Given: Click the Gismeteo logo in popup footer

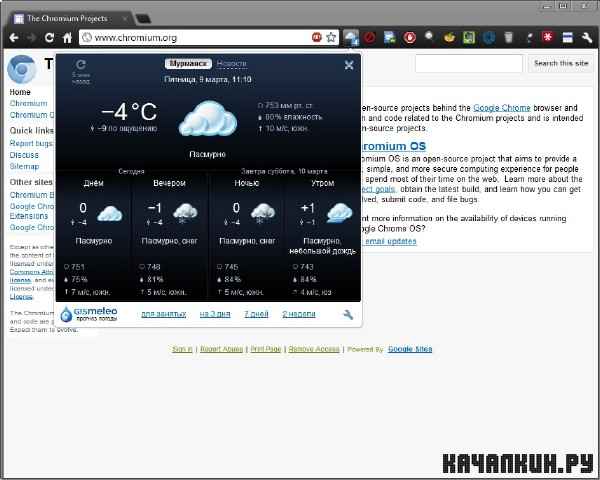Looking at the screenshot, I should pyautogui.click(x=89, y=314).
